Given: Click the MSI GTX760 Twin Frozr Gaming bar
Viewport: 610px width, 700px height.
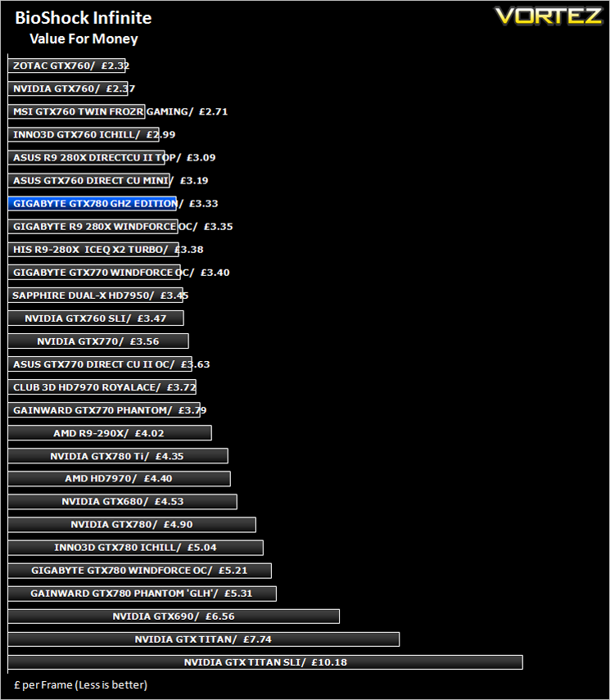Looking at the screenshot, I should click(77, 111).
